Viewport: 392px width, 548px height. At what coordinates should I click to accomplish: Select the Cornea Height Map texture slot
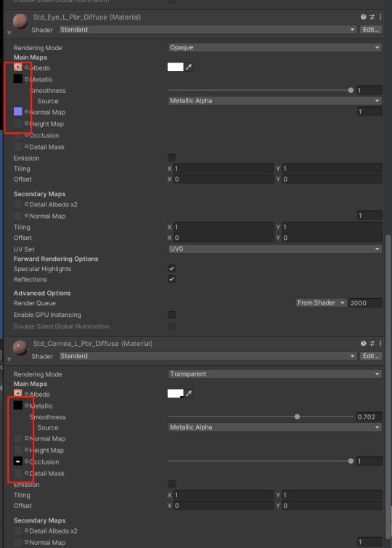(18, 449)
